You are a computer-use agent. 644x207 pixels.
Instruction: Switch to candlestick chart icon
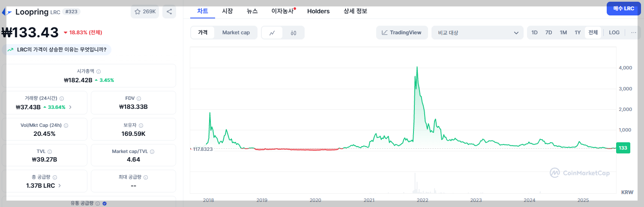pos(294,33)
